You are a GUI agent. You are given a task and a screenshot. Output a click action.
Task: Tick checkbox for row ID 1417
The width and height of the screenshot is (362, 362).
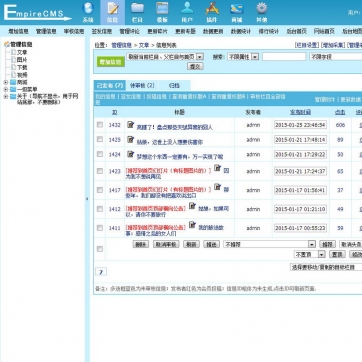pyautogui.click(x=100, y=190)
